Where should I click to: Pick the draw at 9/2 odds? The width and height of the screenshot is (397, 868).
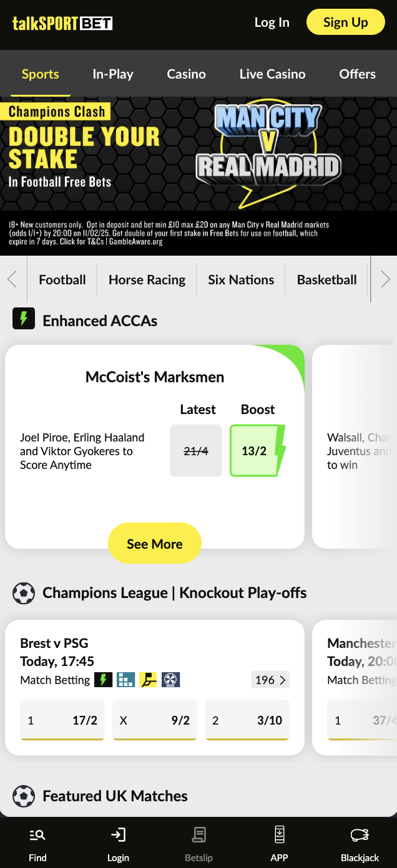click(154, 720)
